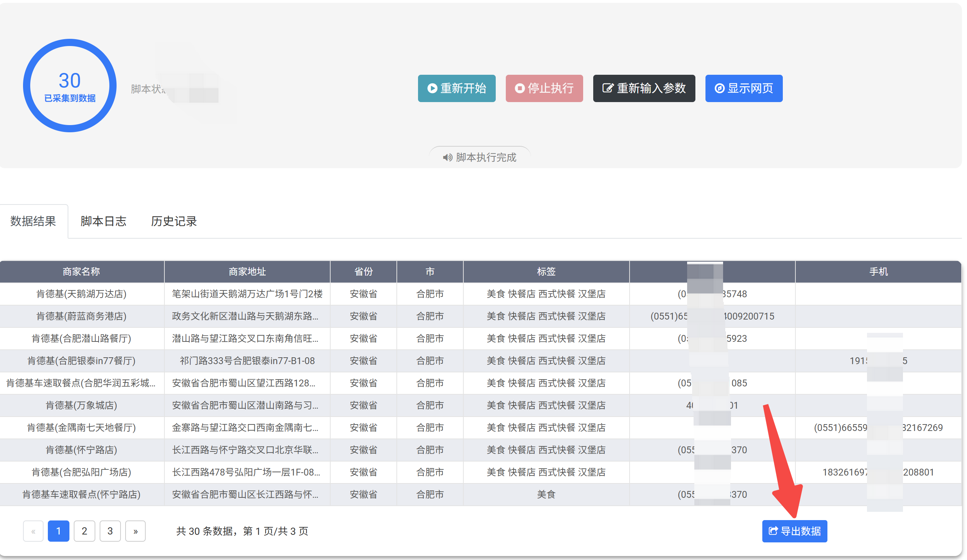The height and width of the screenshot is (560, 967).
Task: Click the 商家名称 column header
Action: (x=81, y=272)
